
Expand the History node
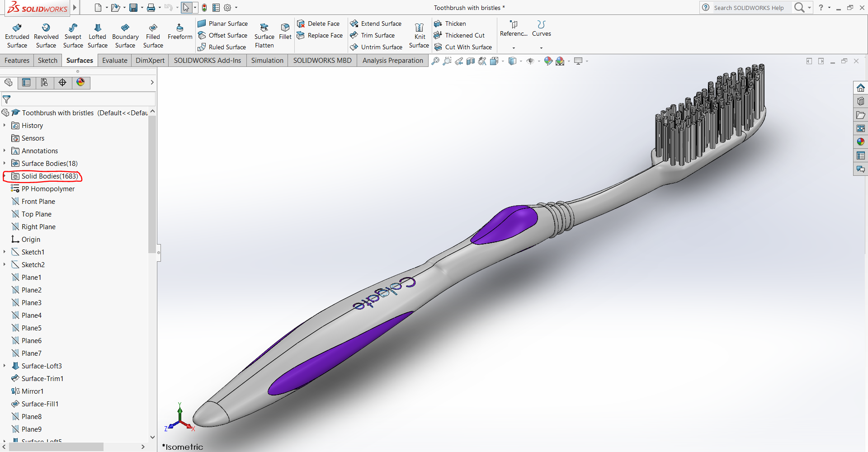pyautogui.click(x=5, y=126)
